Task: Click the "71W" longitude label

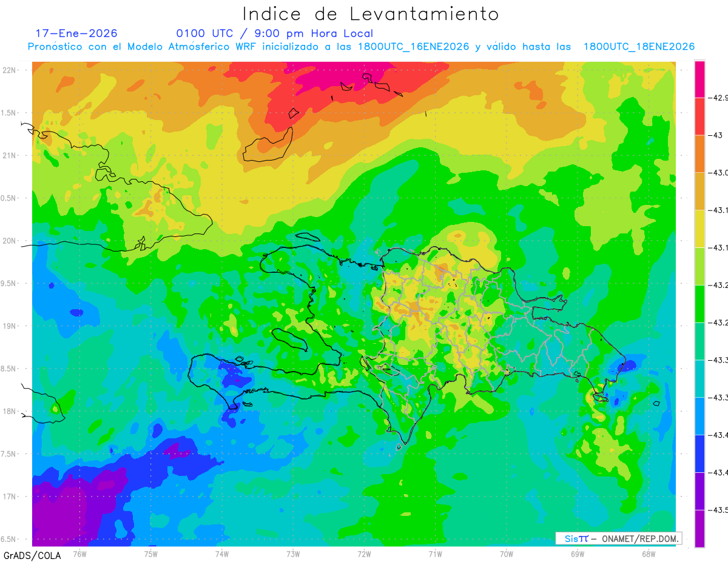Action: [435, 554]
